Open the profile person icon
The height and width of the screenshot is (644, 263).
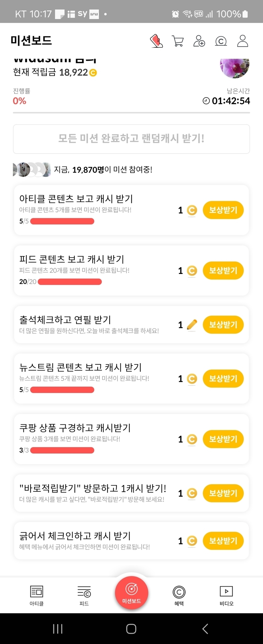point(242,41)
